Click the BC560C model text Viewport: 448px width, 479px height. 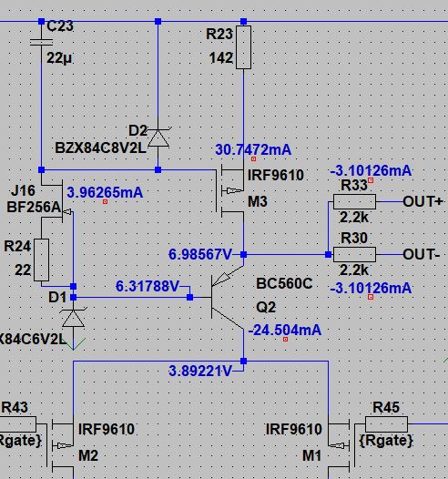click(284, 283)
